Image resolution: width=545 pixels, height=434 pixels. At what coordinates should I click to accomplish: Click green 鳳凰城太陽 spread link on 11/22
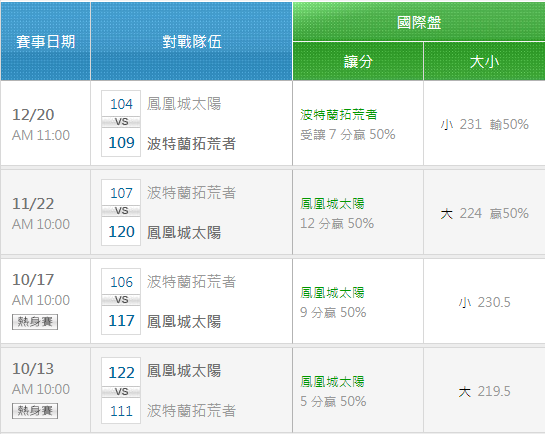(332, 203)
